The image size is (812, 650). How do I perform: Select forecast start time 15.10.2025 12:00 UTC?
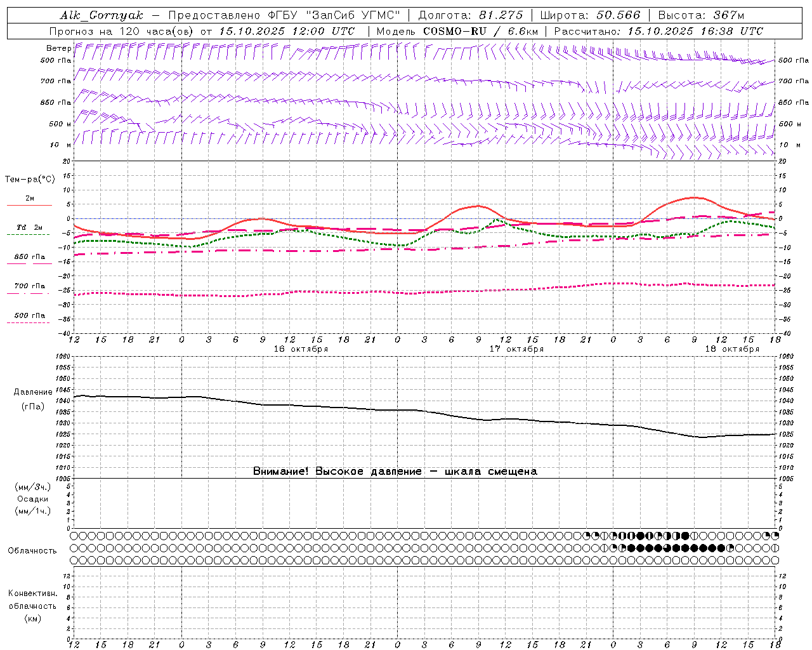[287, 31]
